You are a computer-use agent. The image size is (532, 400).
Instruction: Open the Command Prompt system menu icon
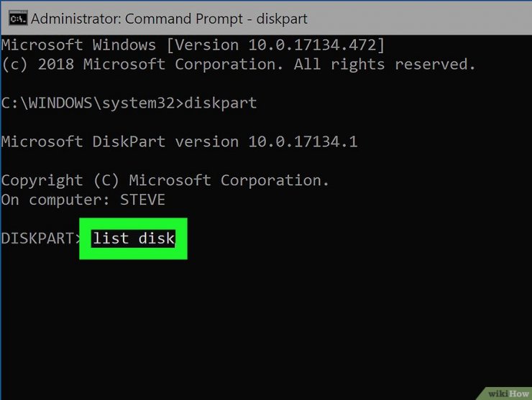point(18,18)
